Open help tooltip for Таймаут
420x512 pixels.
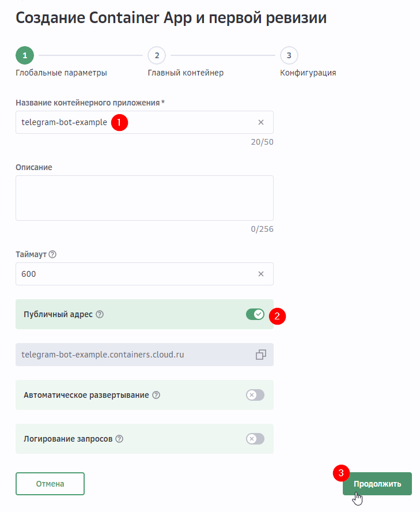(53, 254)
